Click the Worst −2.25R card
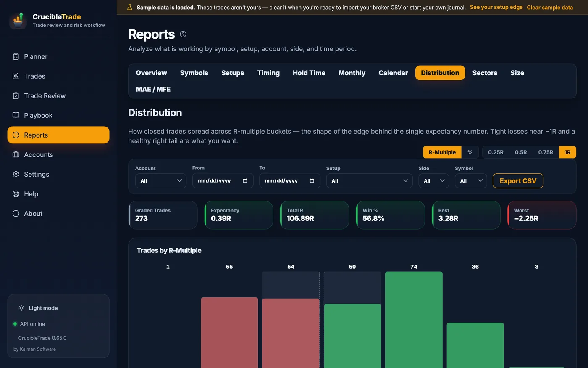The width and height of the screenshot is (588, 368). tap(542, 215)
